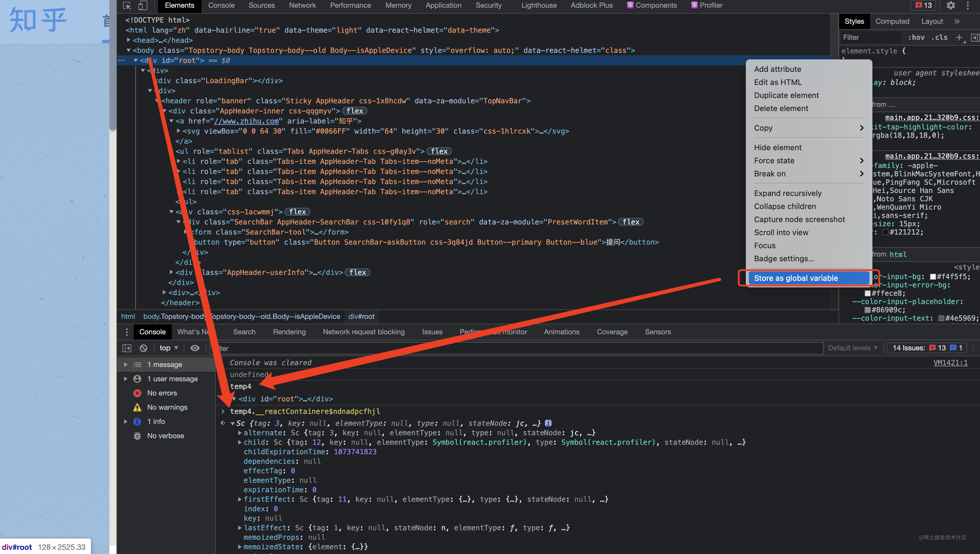Open the Default levels dropdown
This screenshot has height=554, width=980.
click(x=853, y=348)
